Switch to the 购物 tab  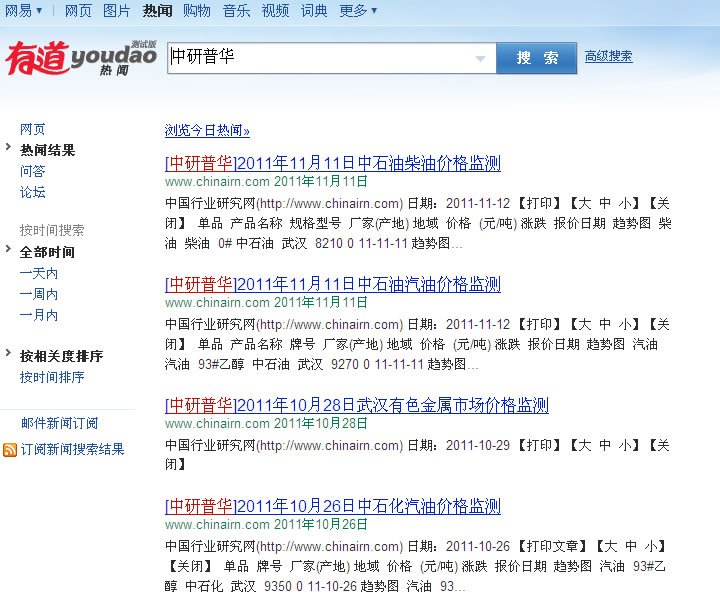(197, 11)
